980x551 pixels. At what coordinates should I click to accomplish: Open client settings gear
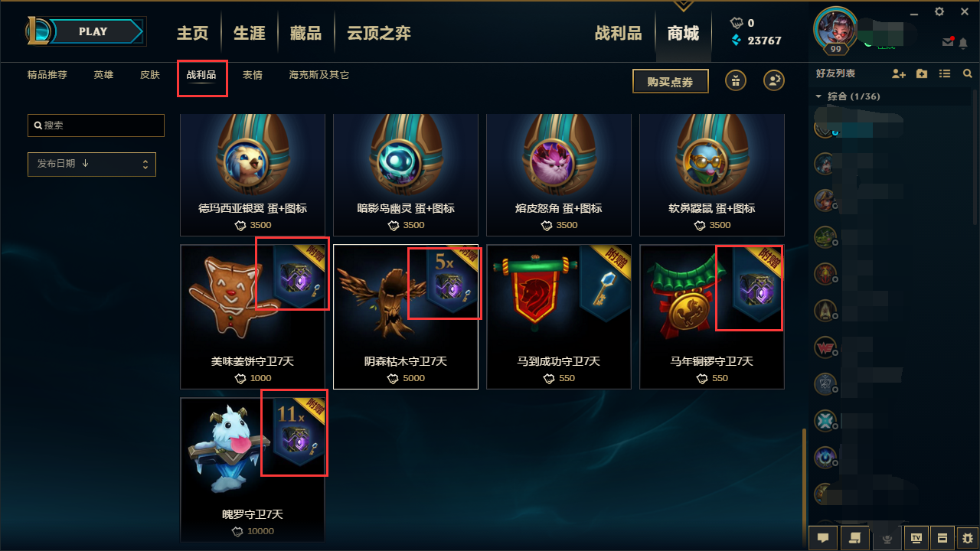939,11
